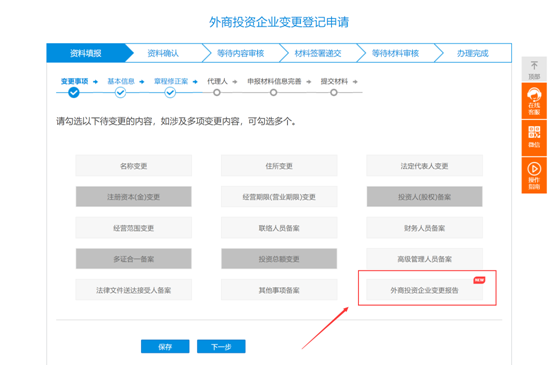Toggle 投资人(股权)备案 option

(x=425, y=196)
